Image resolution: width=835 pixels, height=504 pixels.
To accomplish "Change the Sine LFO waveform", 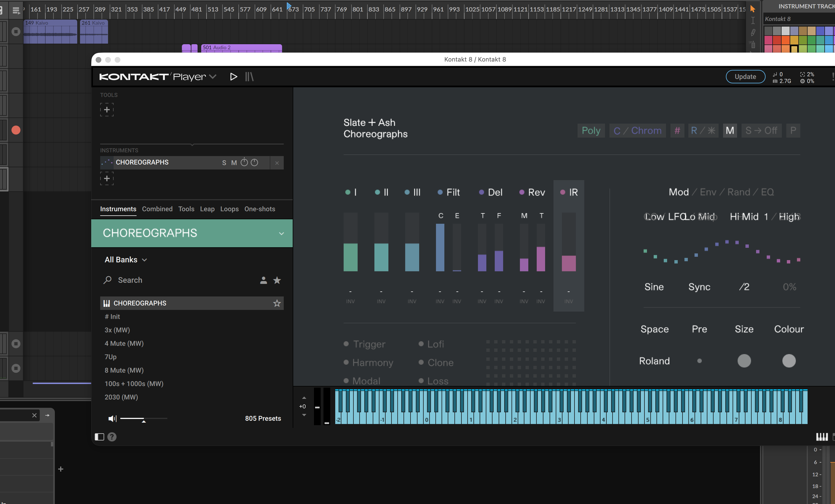I will [x=654, y=287].
